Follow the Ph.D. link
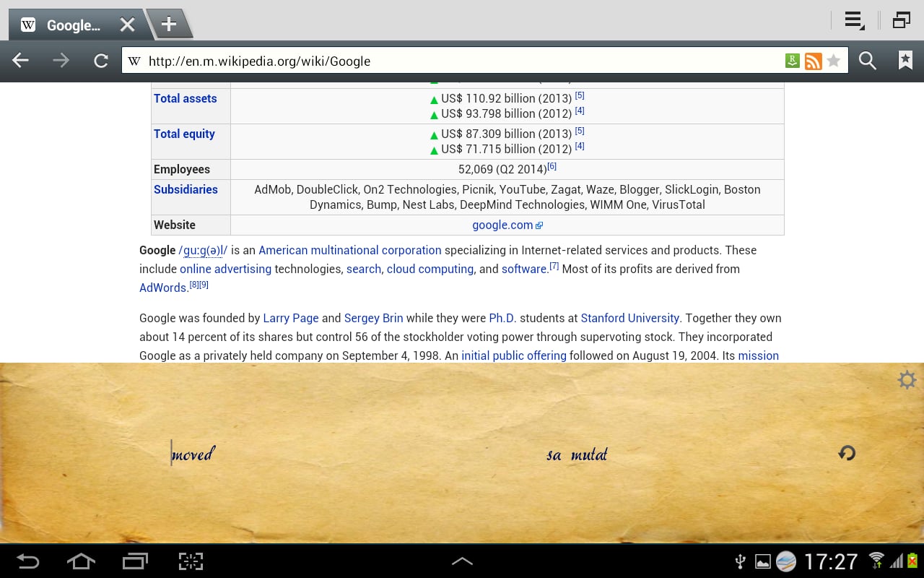 click(x=503, y=318)
